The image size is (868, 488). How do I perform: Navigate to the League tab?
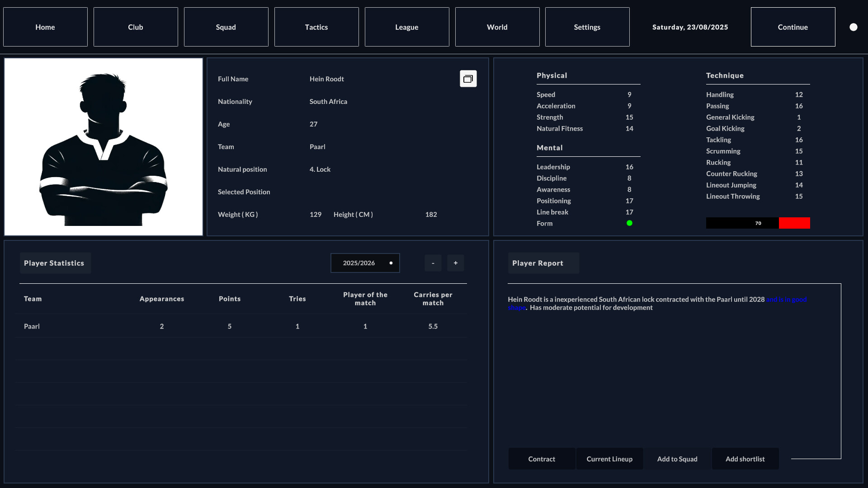click(406, 27)
